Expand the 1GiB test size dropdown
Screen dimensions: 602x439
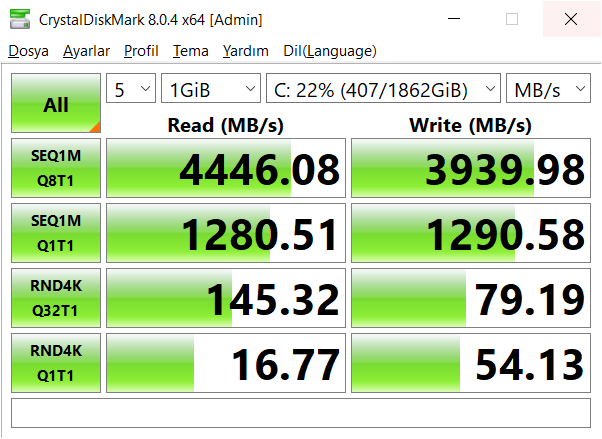pos(211,88)
